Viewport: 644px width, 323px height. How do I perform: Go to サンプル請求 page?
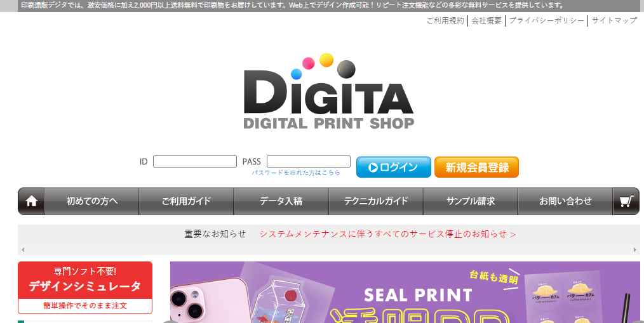(471, 201)
